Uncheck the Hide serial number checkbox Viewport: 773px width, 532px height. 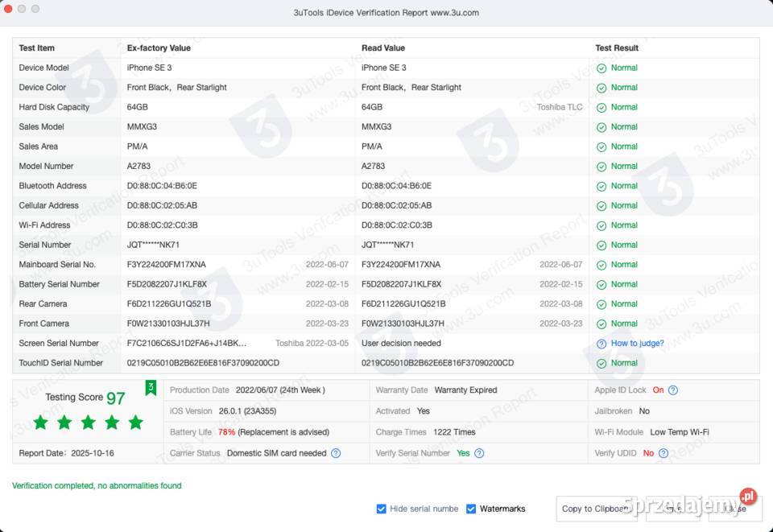click(382, 509)
